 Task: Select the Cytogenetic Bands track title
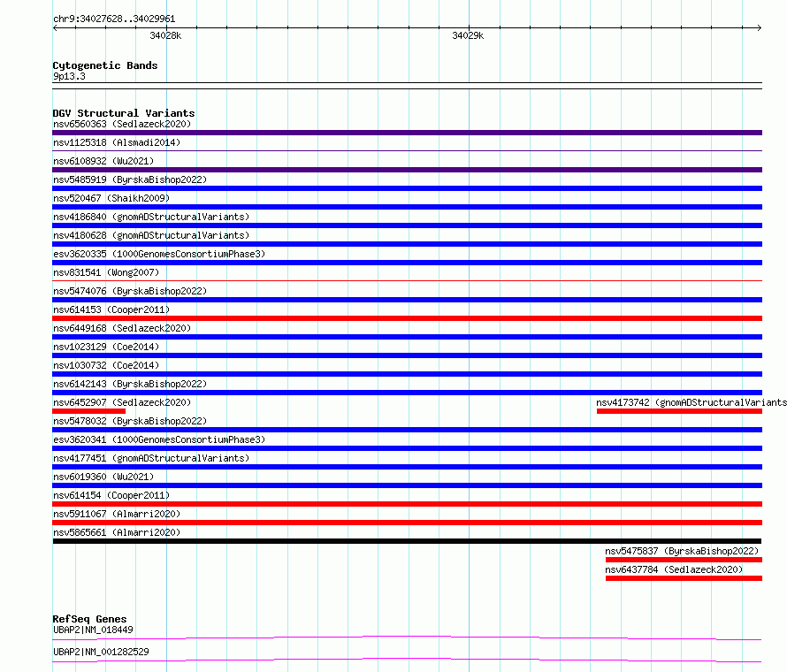[105, 65]
